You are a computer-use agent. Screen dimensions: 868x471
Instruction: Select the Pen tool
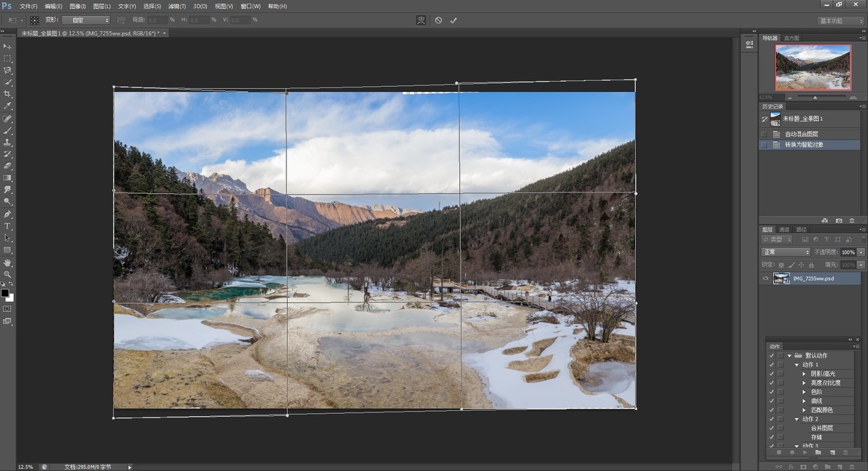coord(7,214)
